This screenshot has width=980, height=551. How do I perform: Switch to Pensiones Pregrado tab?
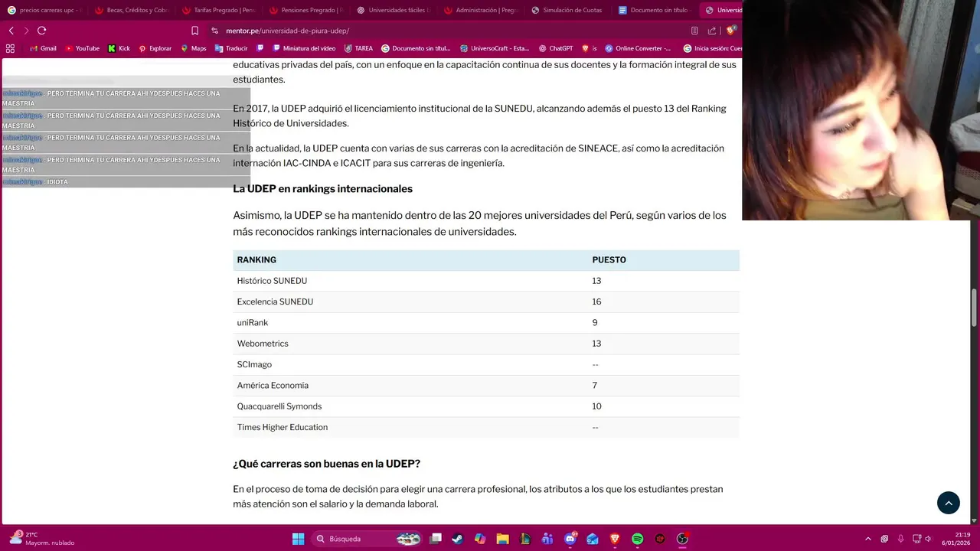pos(305,10)
